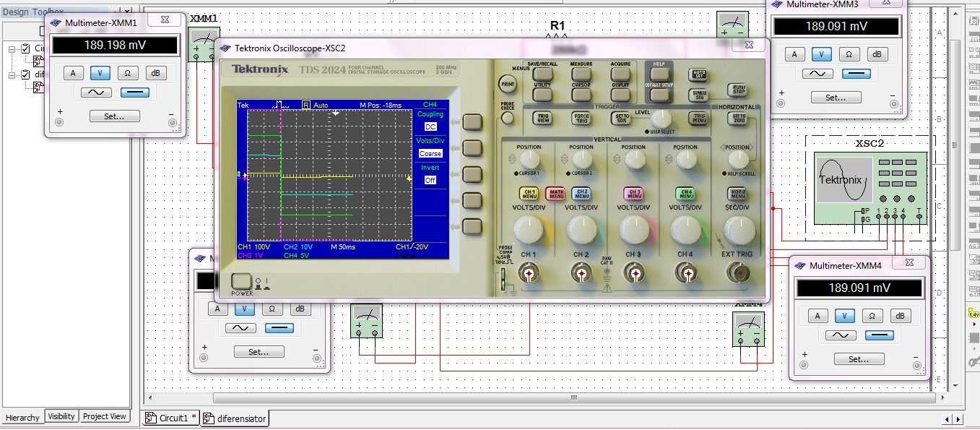Image resolution: width=980 pixels, height=430 pixels.
Task: Open the diferensiator sheet tab
Action: coord(235,418)
